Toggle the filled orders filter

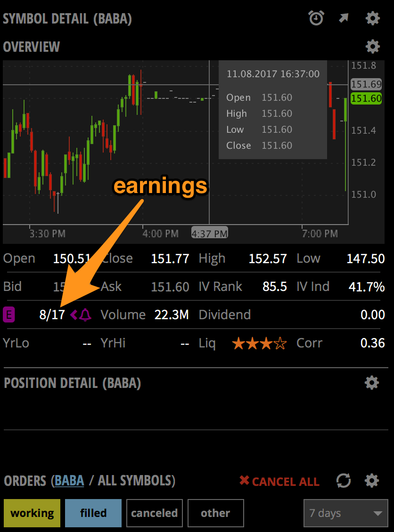coord(93,513)
